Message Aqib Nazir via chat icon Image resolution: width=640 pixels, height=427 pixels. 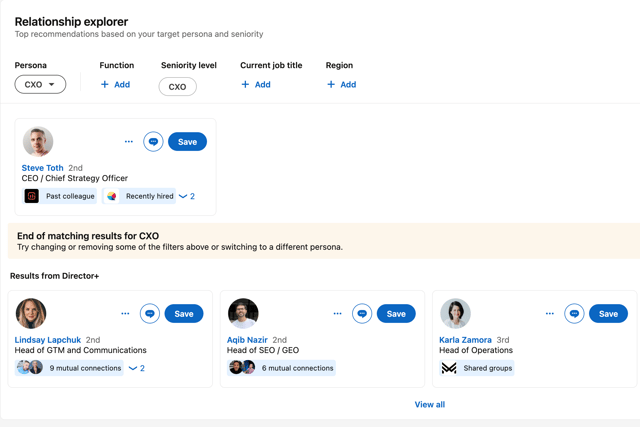tap(362, 314)
